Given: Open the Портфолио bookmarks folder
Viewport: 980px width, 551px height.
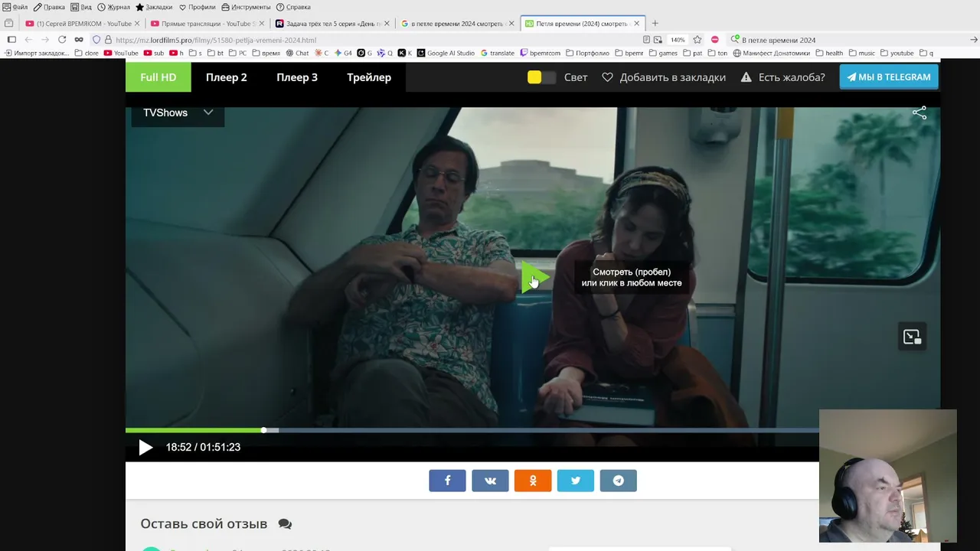Looking at the screenshot, I should click(587, 54).
